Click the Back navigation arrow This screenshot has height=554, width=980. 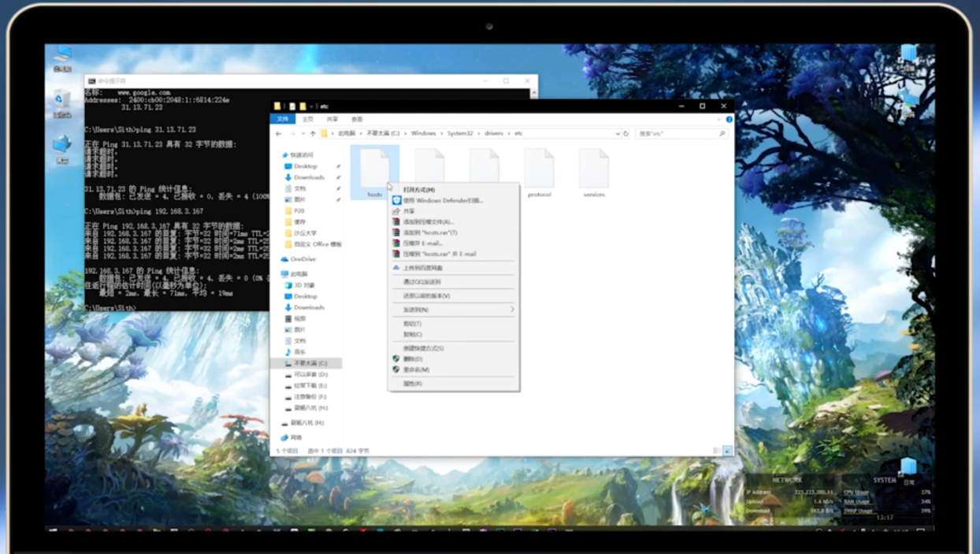click(x=279, y=134)
